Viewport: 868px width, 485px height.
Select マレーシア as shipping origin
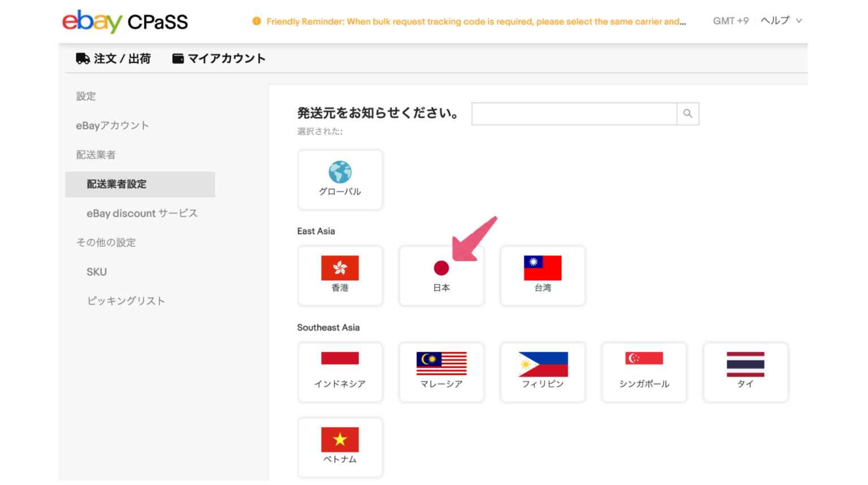(441, 372)
